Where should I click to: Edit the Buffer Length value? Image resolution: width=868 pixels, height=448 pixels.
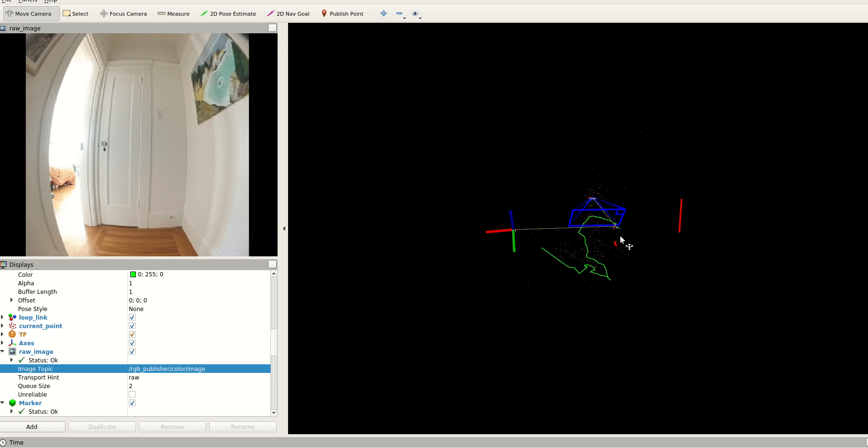pos(199,292)
